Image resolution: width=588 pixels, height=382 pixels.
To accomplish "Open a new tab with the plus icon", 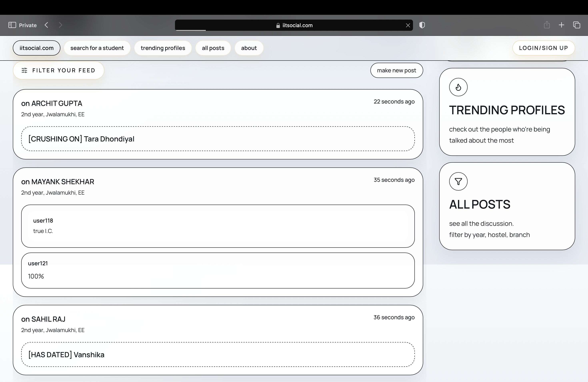I will point(561,25).
